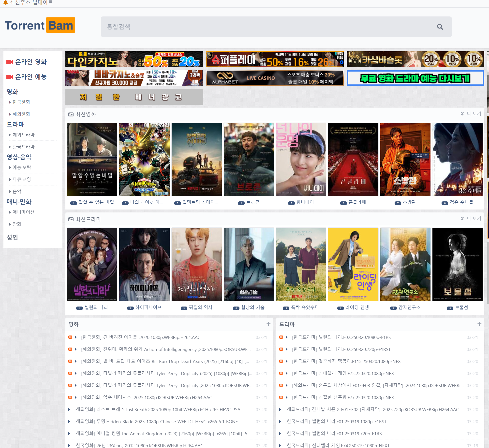This screenshot has width=489, height=448.
Task: Expand 더 보기 for 최신드라마
Action: click(x=471, y=219)
